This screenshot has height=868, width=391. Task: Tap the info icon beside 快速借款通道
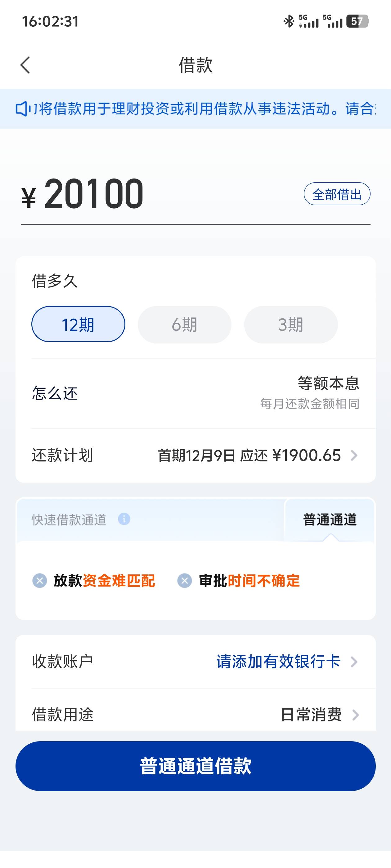pyautogui.click(x=124, y=519)
